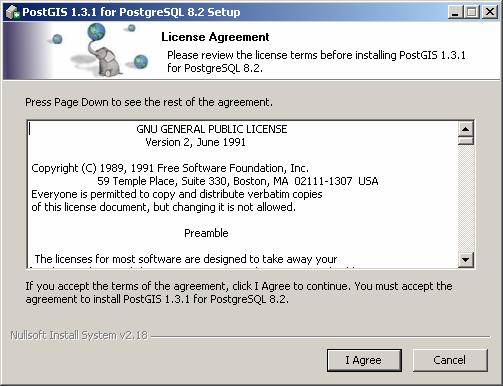Screen dimensions: 503x386
Task: Click the Nullsoft Install System v2.18 label
Action: click(x=79, y=335)
